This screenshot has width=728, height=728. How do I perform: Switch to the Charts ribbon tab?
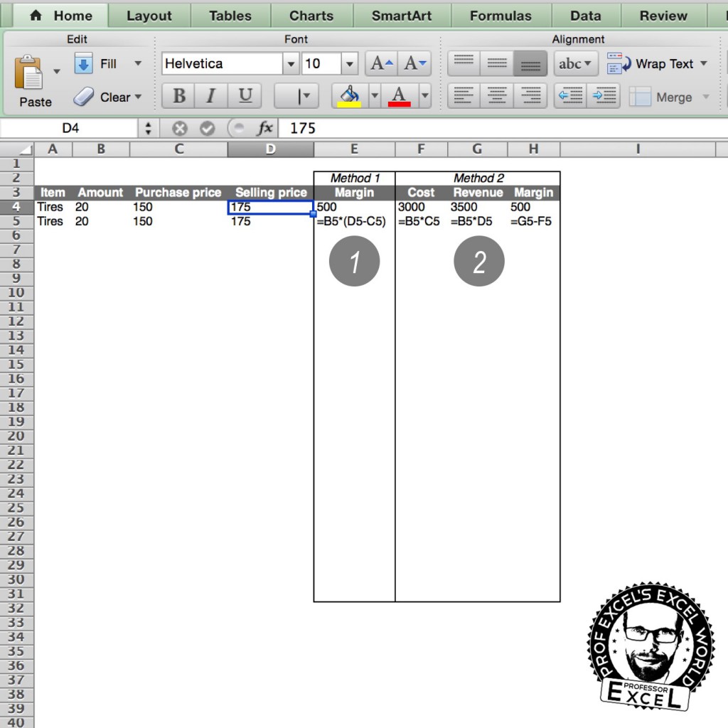click(311, 15)
